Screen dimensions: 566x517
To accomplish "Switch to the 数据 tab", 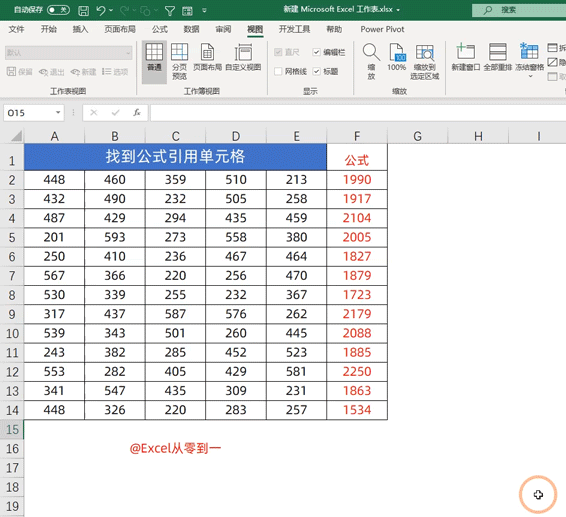I will [191, 29].
